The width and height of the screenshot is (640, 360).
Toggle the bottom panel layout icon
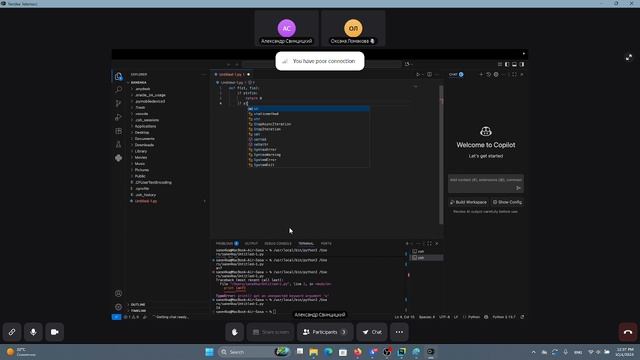coord(515,64)
